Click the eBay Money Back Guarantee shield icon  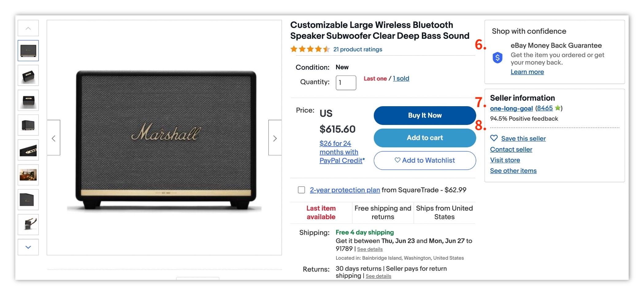point(497,57)
